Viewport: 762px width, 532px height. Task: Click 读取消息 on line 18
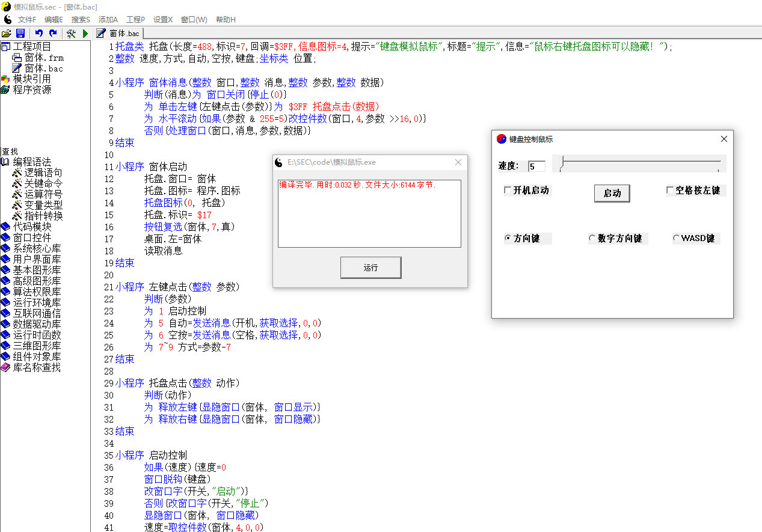pos(163,251)
